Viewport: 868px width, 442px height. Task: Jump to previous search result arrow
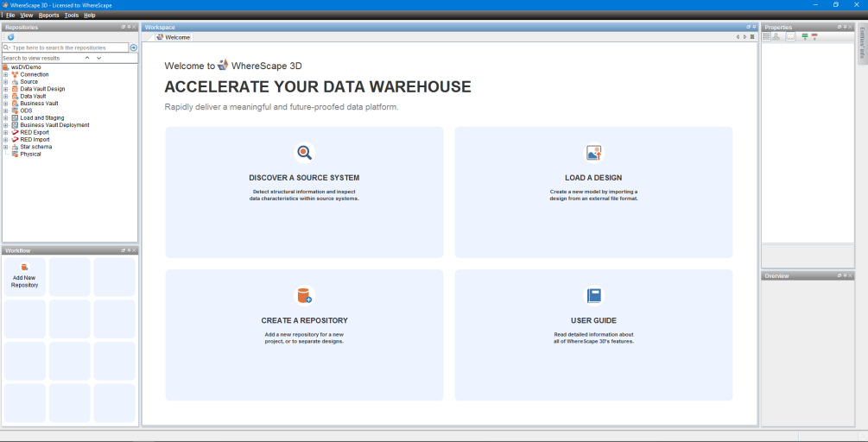coord(87,58)
